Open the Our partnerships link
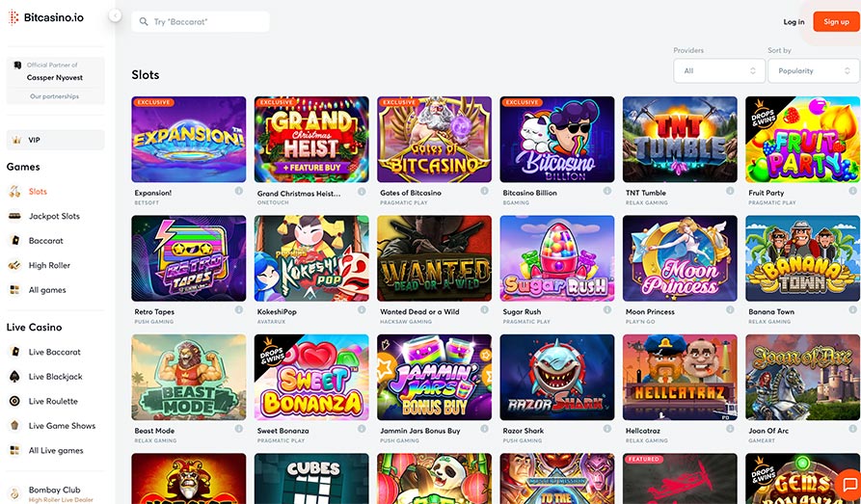The width and height of the screenshot is (861, 504). pos(54,96)
